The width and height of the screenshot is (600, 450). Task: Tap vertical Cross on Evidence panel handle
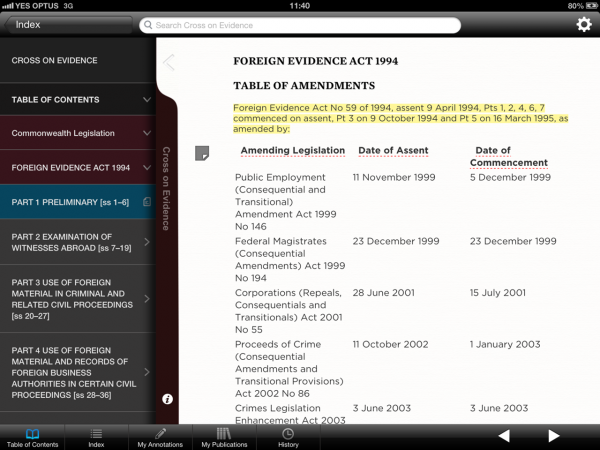click(166, 189)
